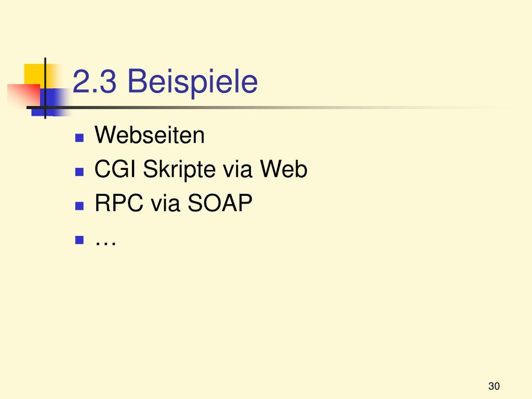Select the bullet marker beside Webseiten
The height and width of the screenshot is (399, 532).
[79, 138]
